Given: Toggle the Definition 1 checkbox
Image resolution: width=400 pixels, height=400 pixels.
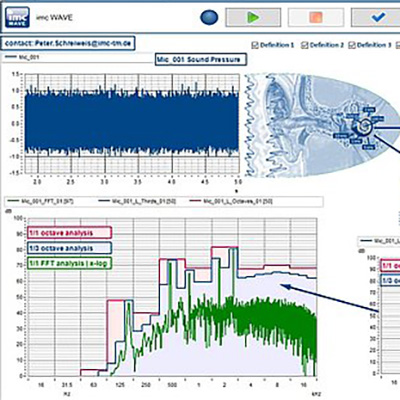Looking at the screenshot, I should (x=255, y=45).
